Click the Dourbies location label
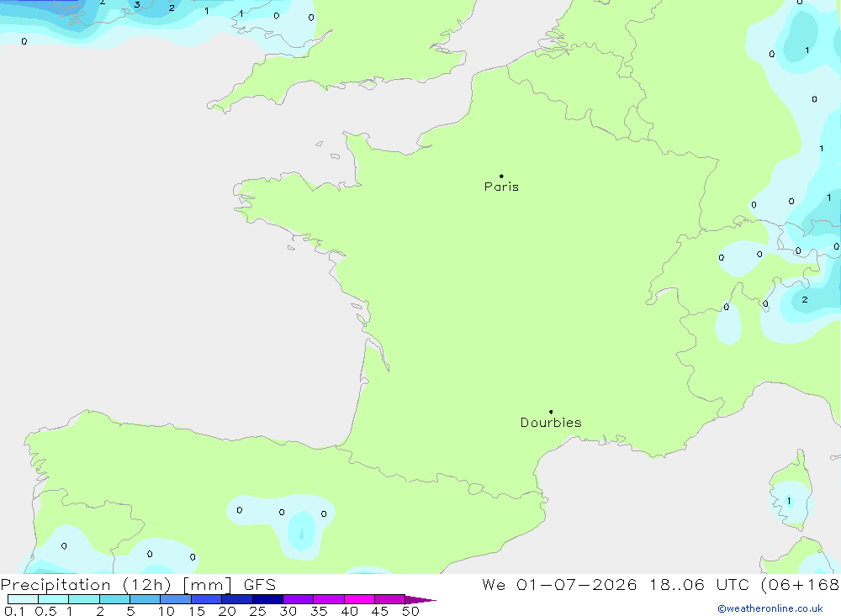The width and height of the screenshot is (841, 616). pos(551,423)
